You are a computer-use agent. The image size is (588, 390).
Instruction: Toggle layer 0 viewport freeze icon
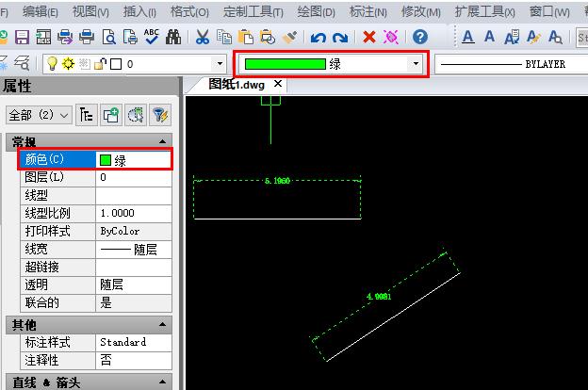click(x=85, y=64)
